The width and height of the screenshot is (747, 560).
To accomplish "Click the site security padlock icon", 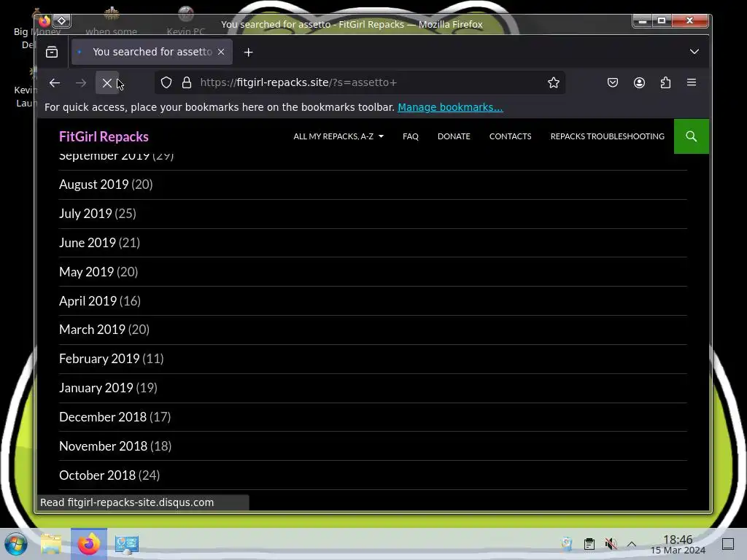I will (187, 83).
